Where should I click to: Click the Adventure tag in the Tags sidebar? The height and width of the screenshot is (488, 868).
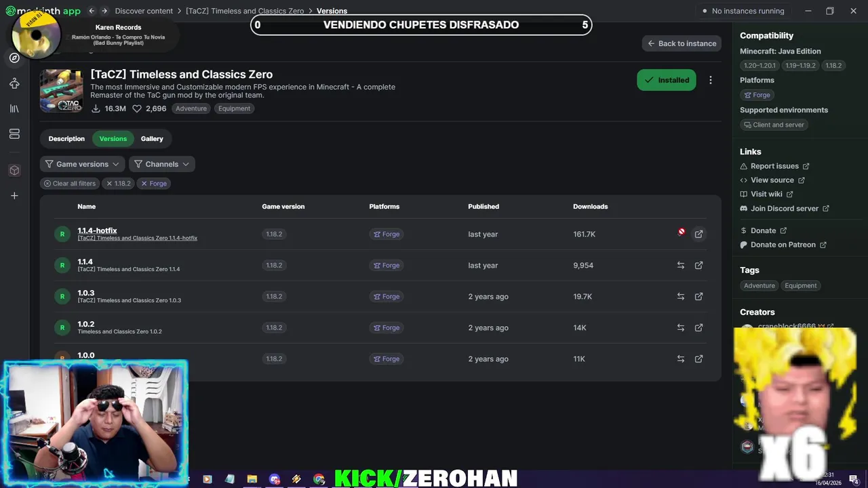759,285
